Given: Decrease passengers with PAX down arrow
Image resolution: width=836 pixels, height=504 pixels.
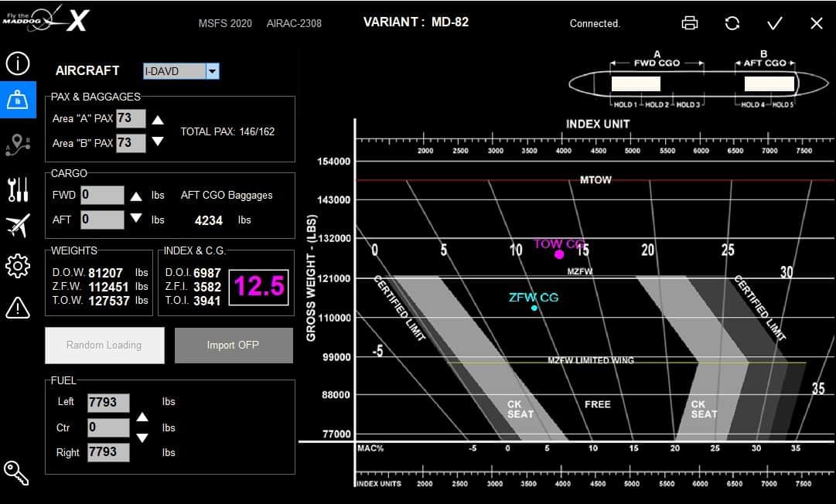Looking at the screenshot, I should 158,141.
